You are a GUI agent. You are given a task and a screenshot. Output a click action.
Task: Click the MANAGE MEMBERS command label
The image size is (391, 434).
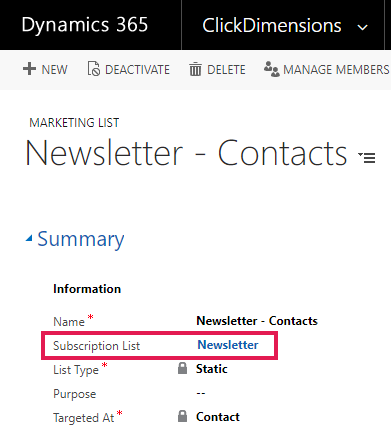click(336, 70)
